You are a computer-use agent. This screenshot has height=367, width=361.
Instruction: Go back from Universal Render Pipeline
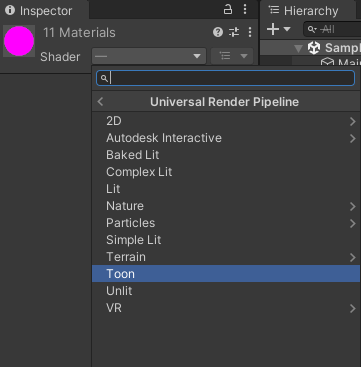tap(101, 102)
